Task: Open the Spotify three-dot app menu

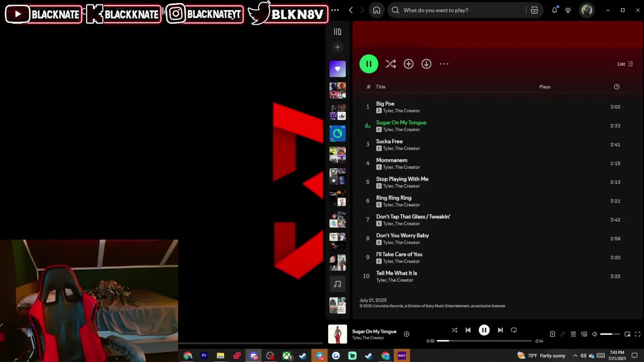Action: pos(336,10)
